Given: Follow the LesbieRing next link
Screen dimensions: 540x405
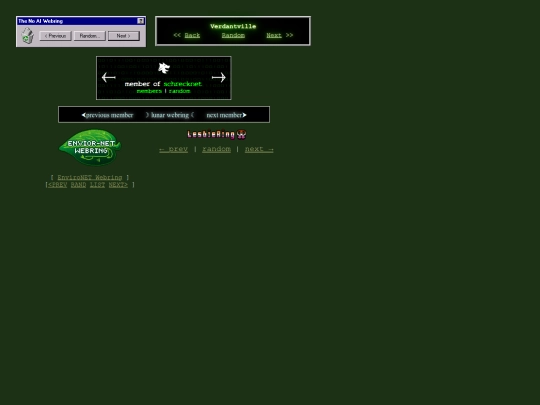Looking at the screenshot, I should pos(259,149).
